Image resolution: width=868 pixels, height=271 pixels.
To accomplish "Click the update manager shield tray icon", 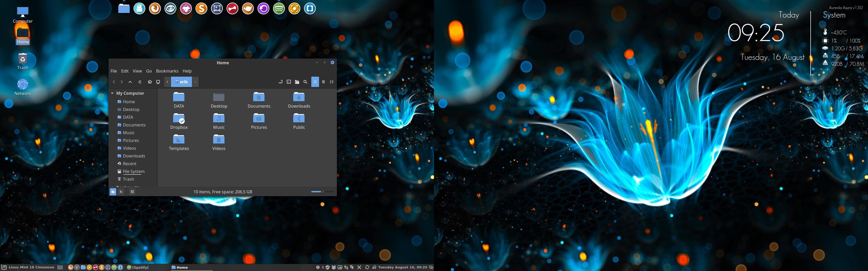I will point(328,267).
